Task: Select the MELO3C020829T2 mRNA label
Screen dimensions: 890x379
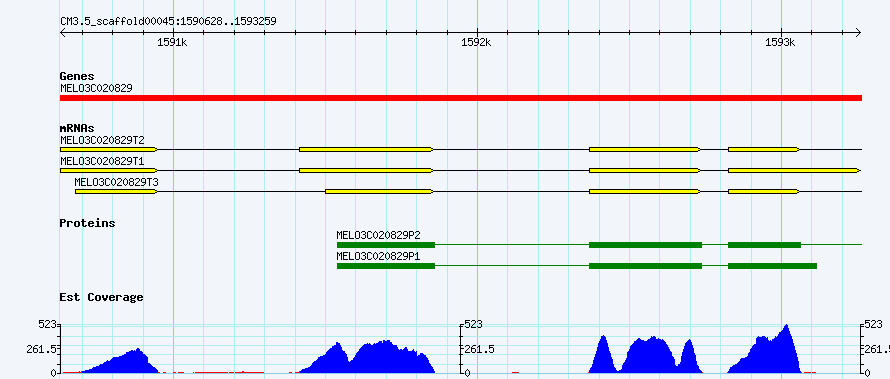Action: coord(102,140)
